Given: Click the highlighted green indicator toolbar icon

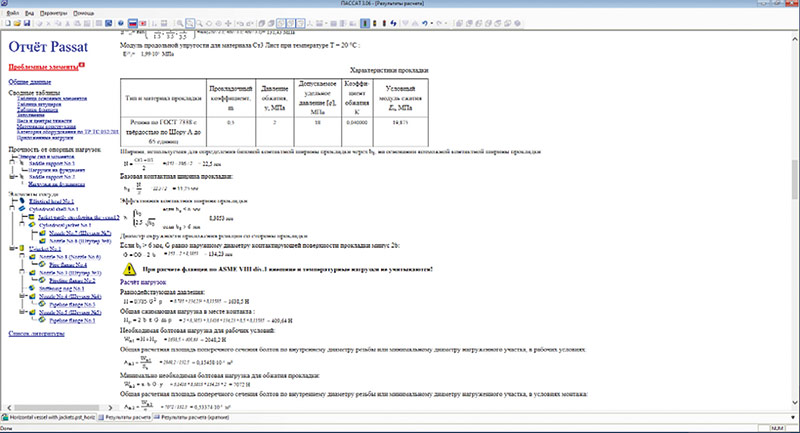Looking at the screenshot, I should (365, 23).
